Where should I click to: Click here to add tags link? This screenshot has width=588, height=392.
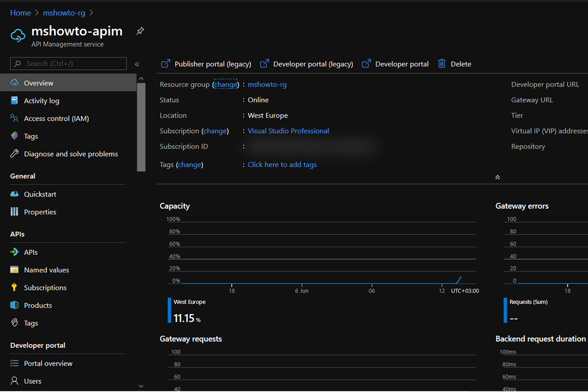click(x=282, y=164)
